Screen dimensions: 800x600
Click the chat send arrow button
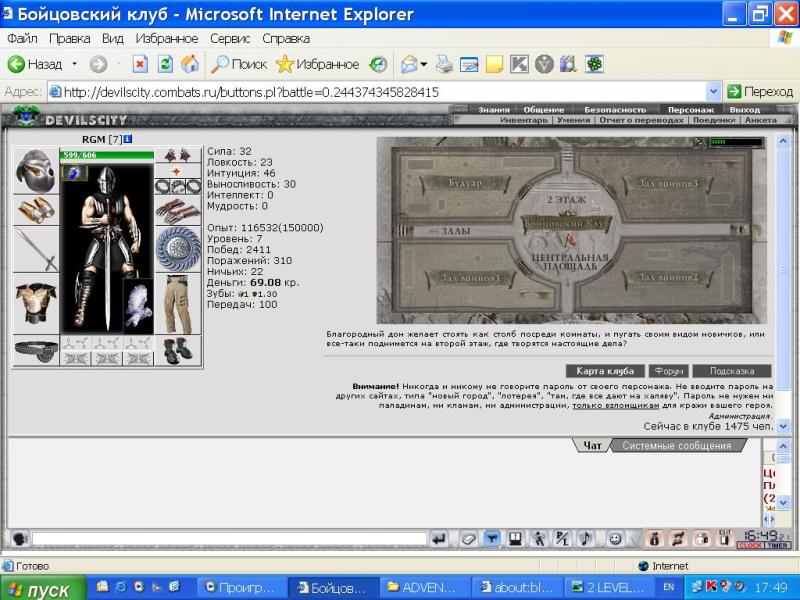click(x=439, y=538)
